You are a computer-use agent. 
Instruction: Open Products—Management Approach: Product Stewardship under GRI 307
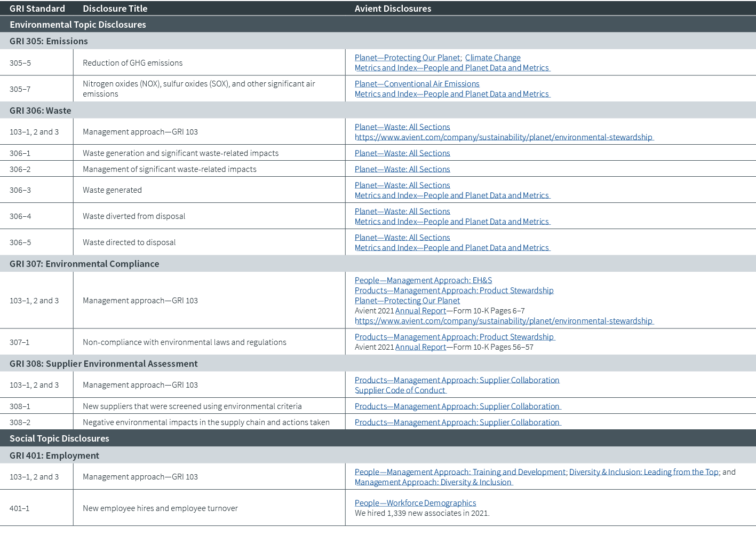point(454,290)
